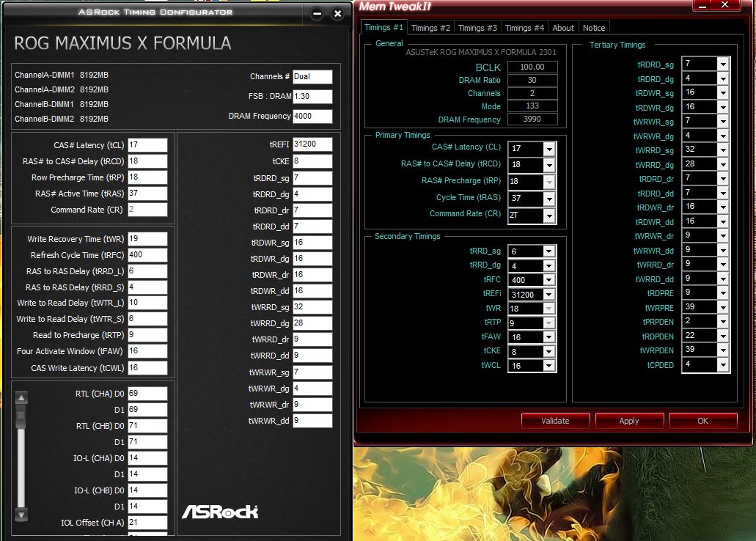
Task: Click the Refresh Cycle Time (tRFC) field
Action: click(x=147, y=254)
